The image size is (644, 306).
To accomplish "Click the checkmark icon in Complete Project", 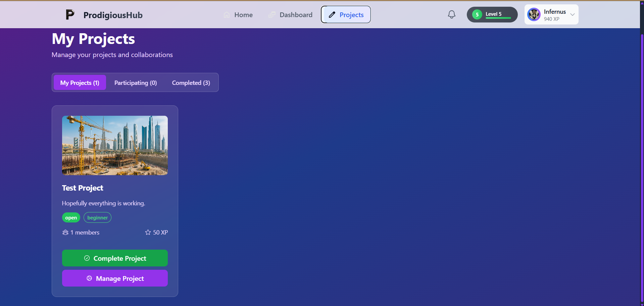I will pos(87,258).
